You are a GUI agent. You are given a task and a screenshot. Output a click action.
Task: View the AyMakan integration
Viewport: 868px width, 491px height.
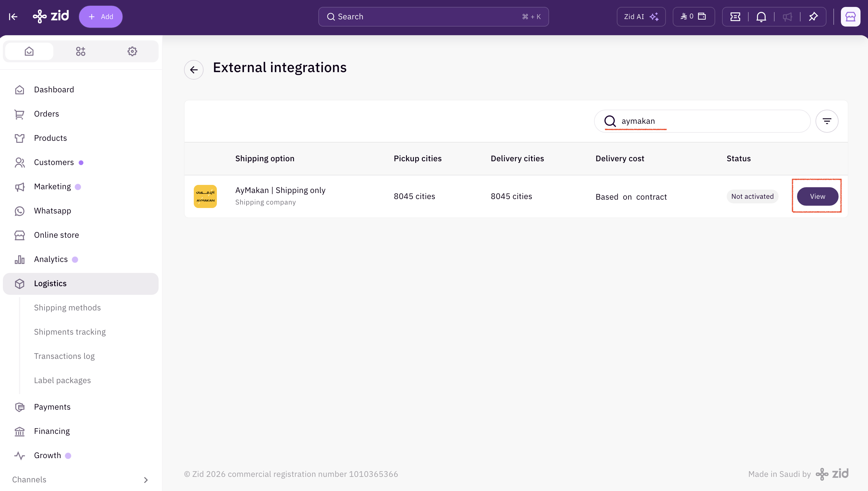(x=818, y=196)
